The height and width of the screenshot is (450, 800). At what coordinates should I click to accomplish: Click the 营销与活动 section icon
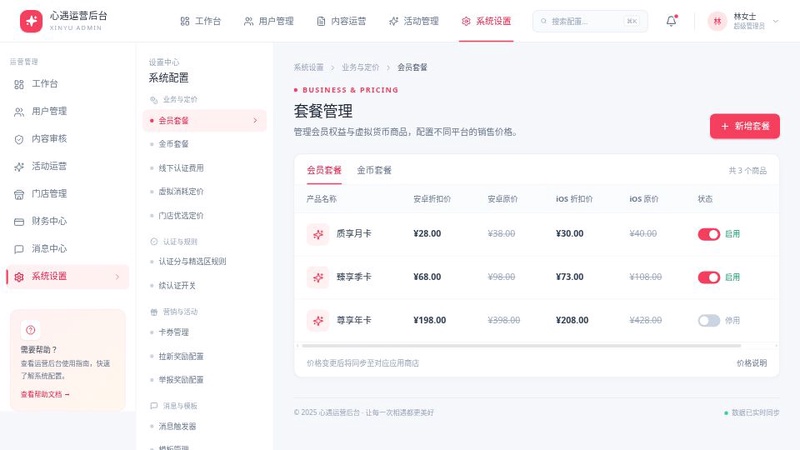pyautogui.click(x=154, y=312)
